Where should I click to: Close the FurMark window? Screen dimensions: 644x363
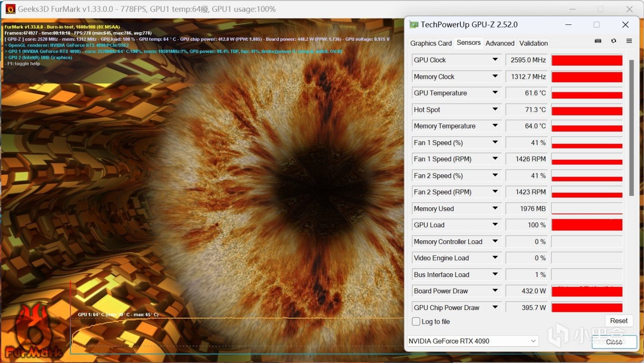(630, 9)
